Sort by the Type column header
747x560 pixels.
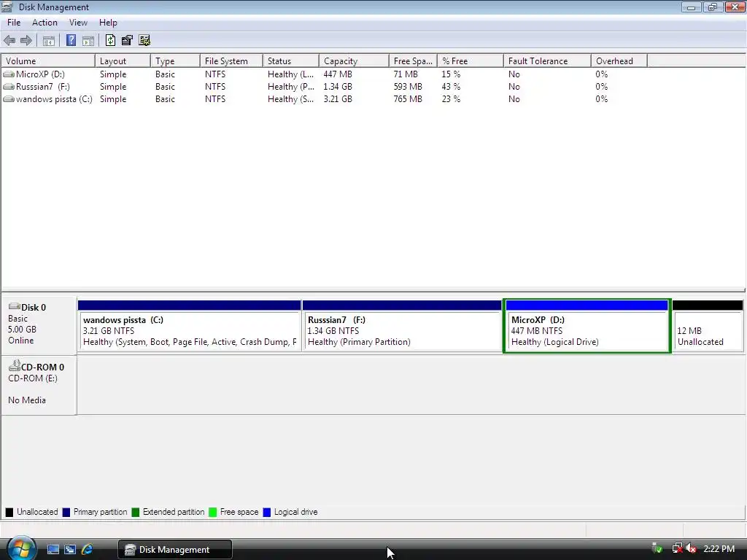tap(175, 61)
